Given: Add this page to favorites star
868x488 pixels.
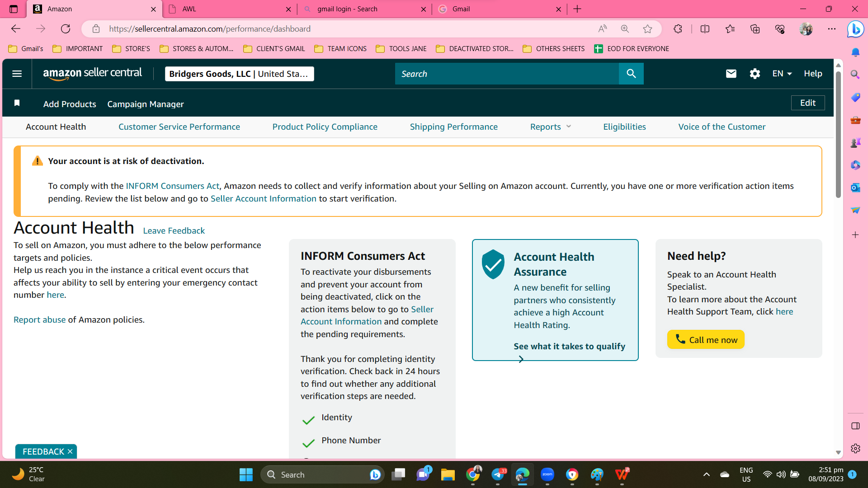Looking at the screenshot, I should tap(647, 29).
